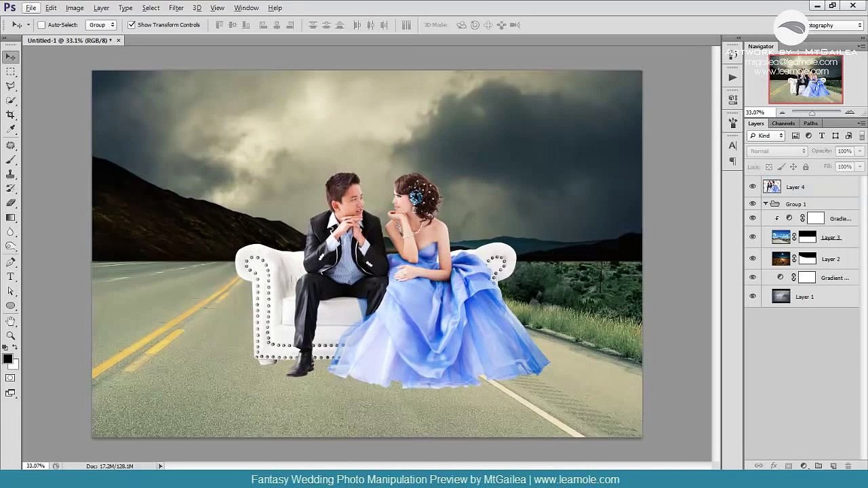Disable Show Transform Controls checkbox

coord(132,25)
